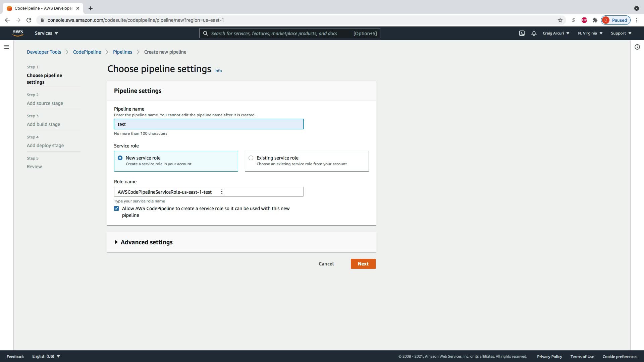The height and width of the screenshot is (362, 644).
Task: Open the AWS CloudShell icon
Action: click(x=522, y=33)
